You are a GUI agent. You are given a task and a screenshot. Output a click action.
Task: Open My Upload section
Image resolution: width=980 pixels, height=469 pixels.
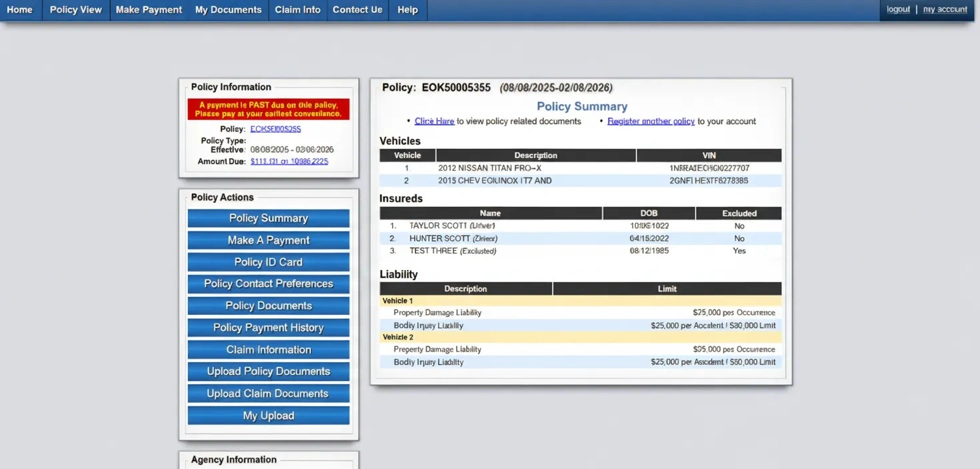(268, 415)
